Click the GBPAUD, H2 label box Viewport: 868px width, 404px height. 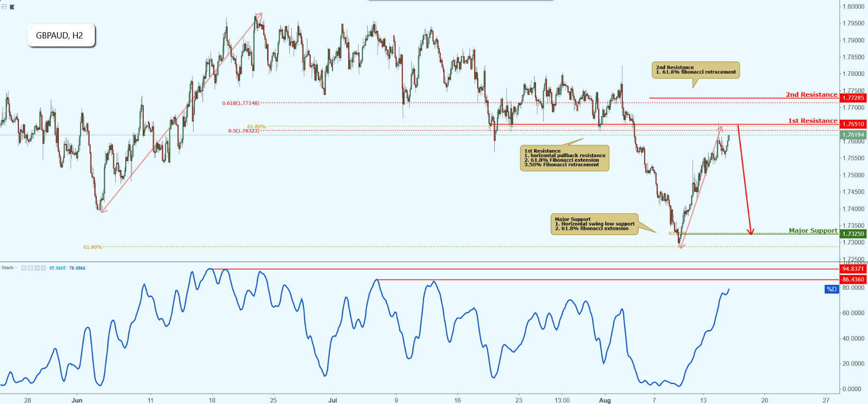click(x=62, y=36)
